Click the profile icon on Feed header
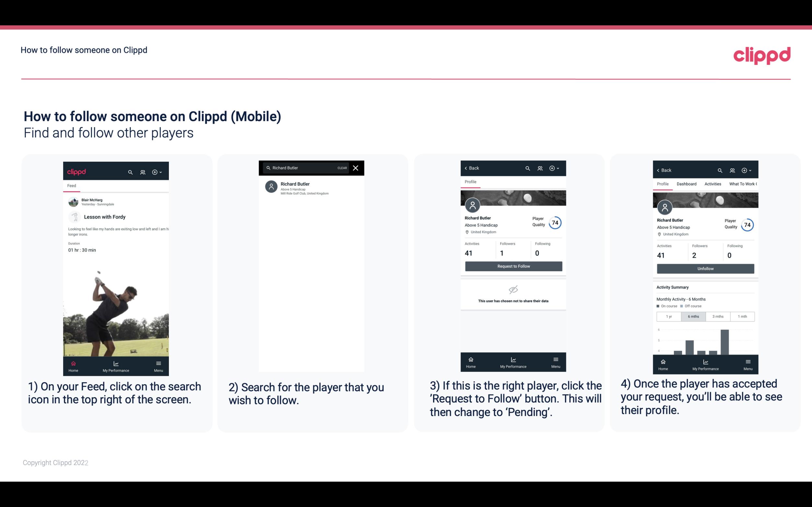This screenshot has height=507, width=812. 142,171
